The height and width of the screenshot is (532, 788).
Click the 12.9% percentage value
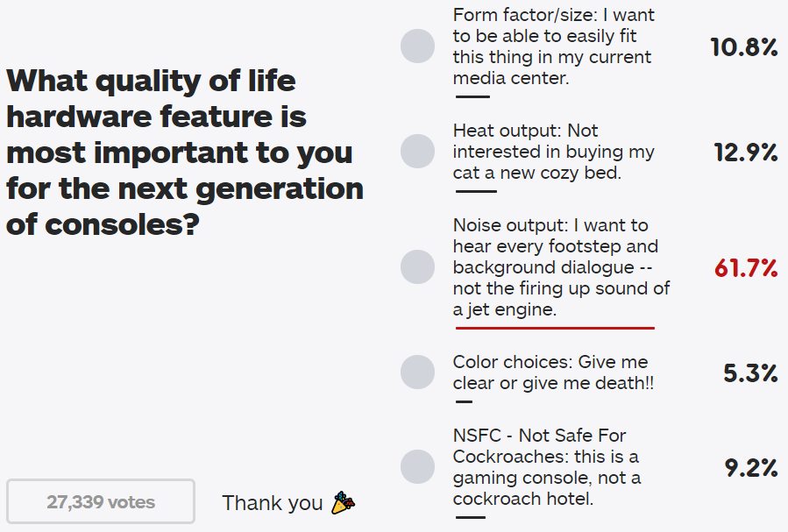746,153
